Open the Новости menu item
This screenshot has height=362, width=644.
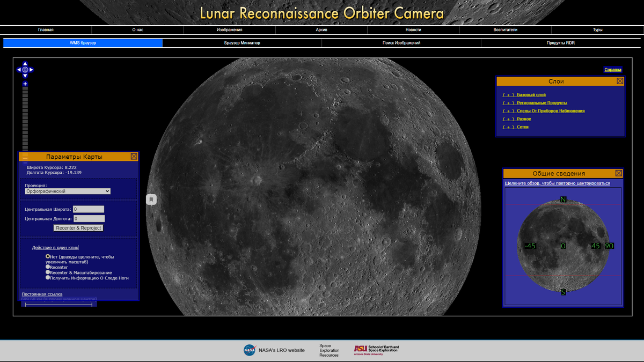(x=413, y=30)
